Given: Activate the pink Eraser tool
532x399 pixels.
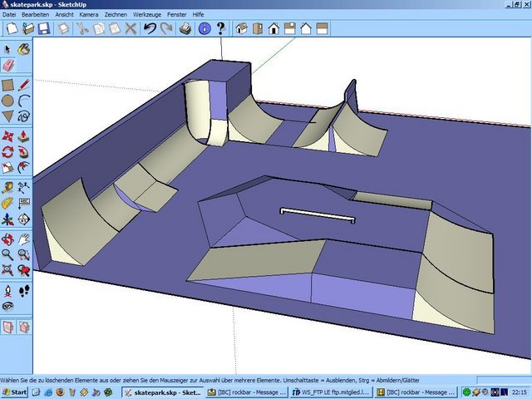Looking at the screenshot, I should point(7,65).
